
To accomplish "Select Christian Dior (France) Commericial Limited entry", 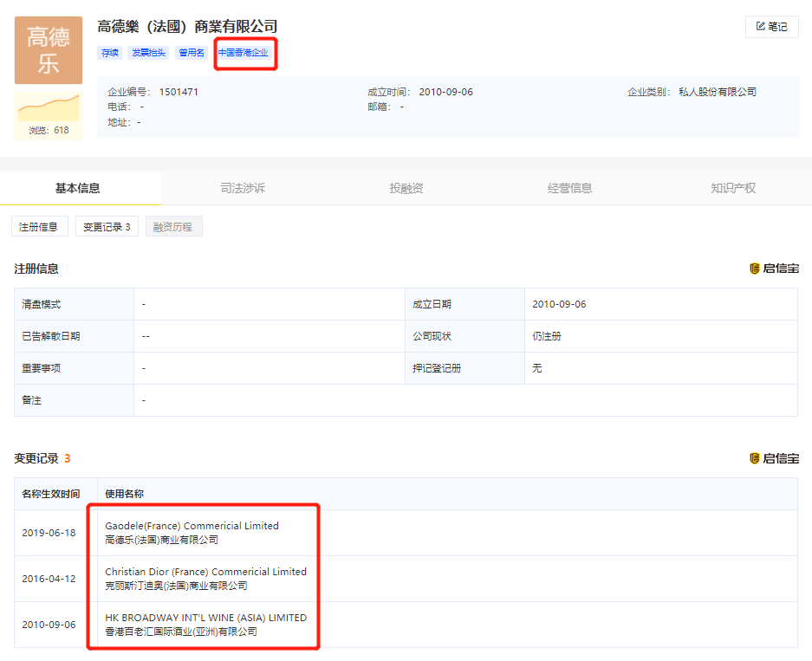I will click(206, 572).
